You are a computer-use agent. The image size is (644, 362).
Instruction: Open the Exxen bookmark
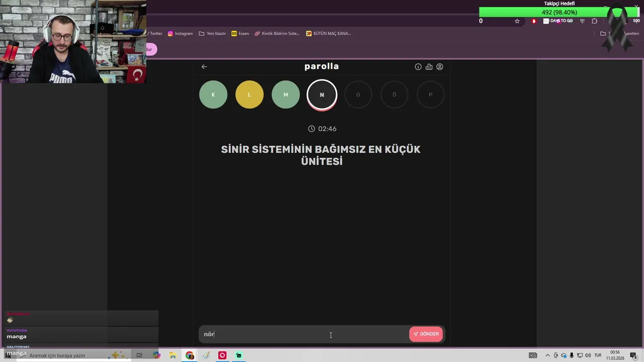(x=240, y=34)
